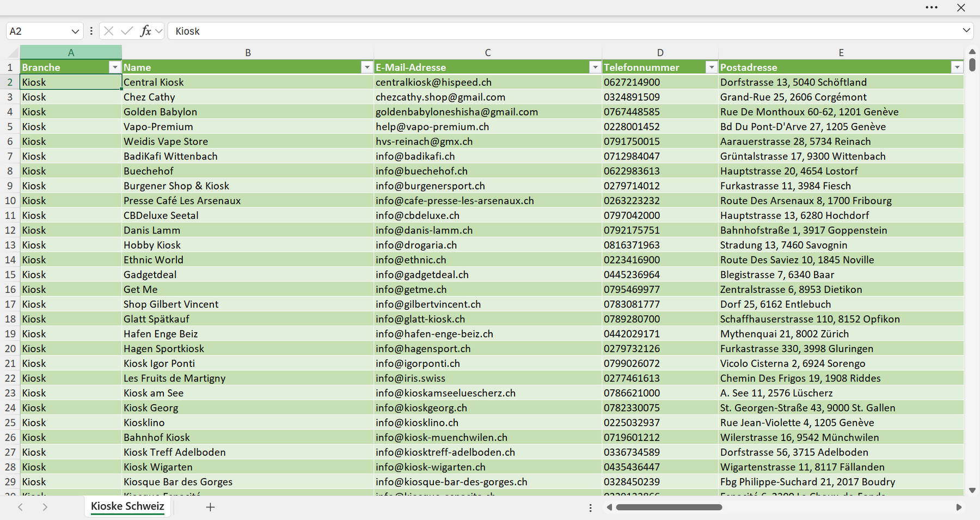Select address Zentralstrasse 6, 8953 Dietikon
Screen dimensions: 980x520
click(841, 289)
